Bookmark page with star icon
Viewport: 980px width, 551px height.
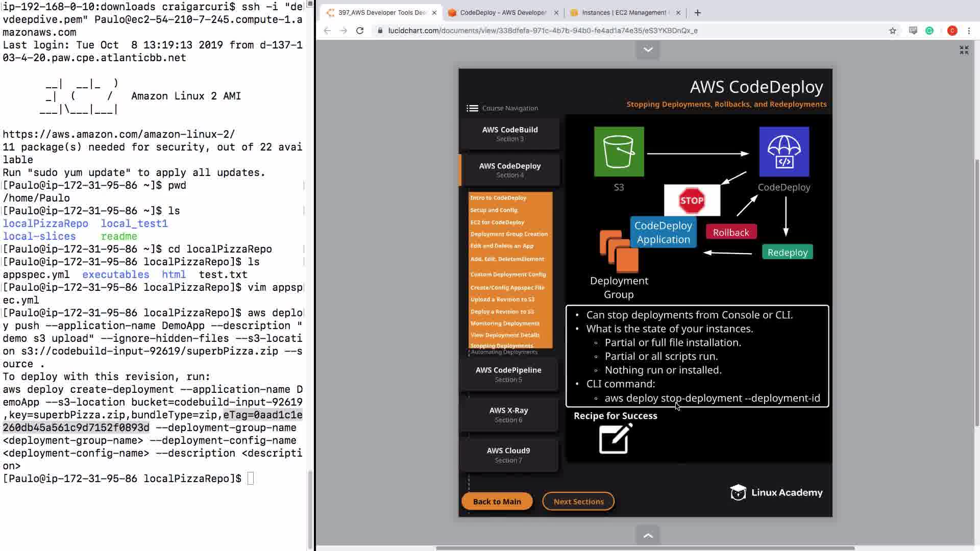(892, 31)
